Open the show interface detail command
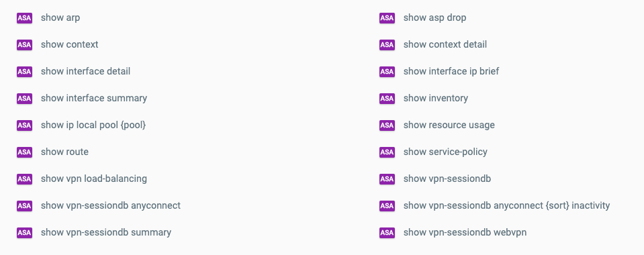The width and height of the screenshot is (644, 255). pyautogui.click(x=85, y=71)
